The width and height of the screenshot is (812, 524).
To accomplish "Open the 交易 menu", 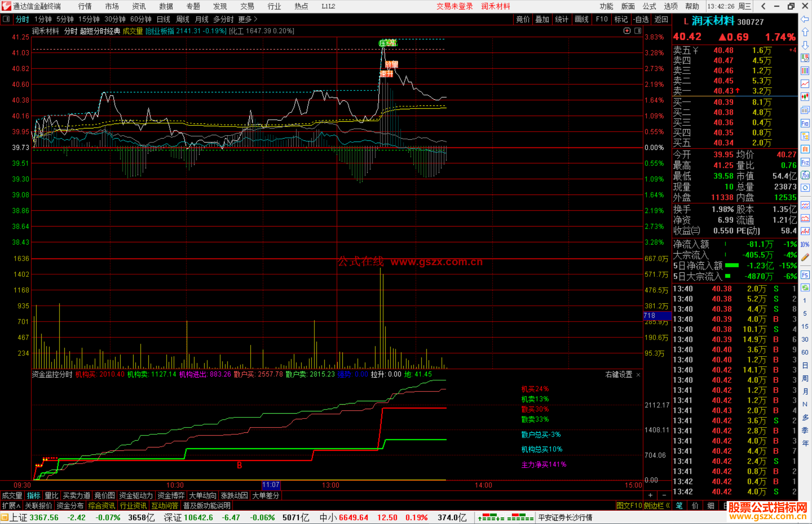I will click(x=247, y=6).
